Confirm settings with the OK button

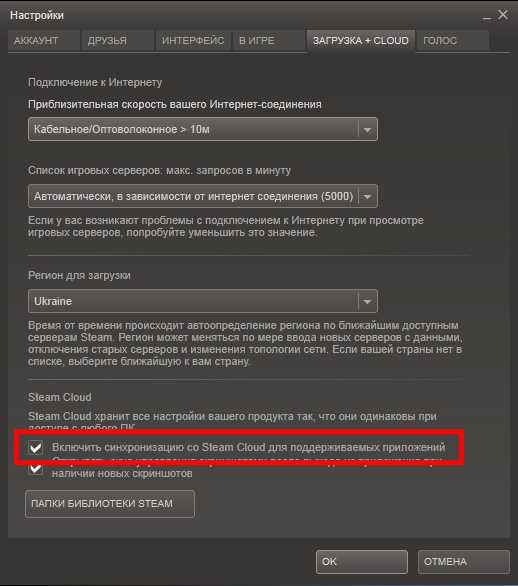(361, 562)
